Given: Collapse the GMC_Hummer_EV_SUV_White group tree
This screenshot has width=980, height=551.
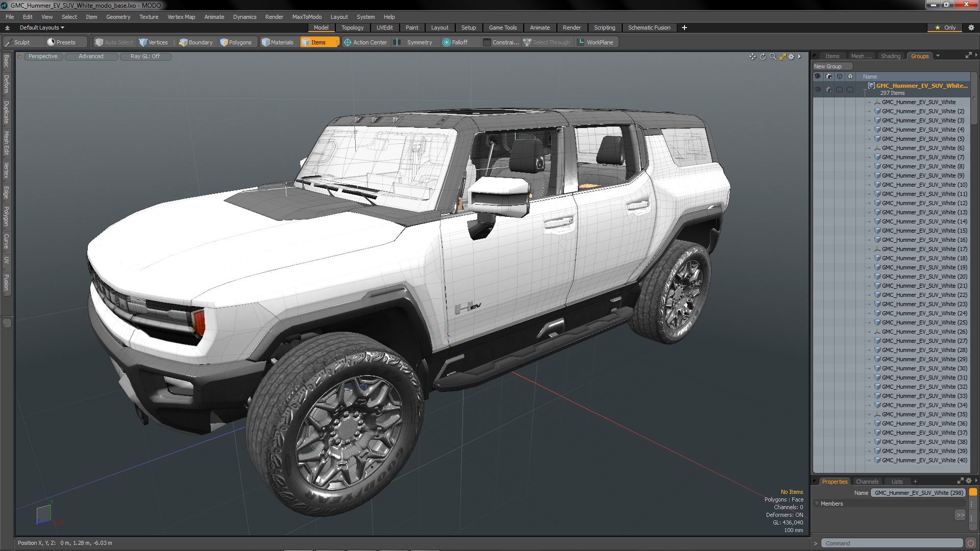Looking at the screenshot, I should 865,90.
